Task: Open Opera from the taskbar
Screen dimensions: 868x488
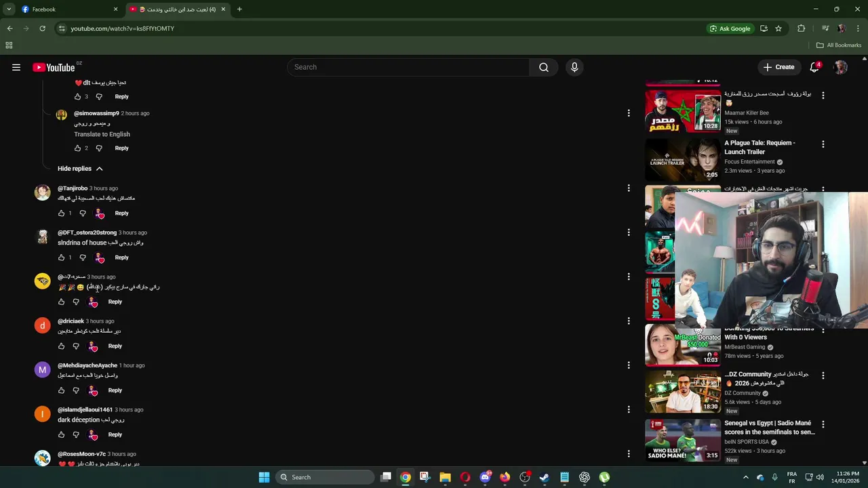Action: [x=465, y=477]
